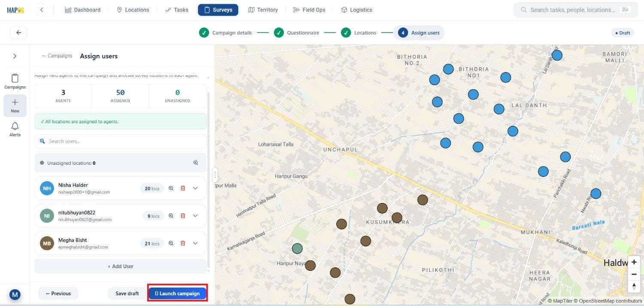Click the 0 Unassigned stat
The height and width of the screenshot is (306, 644).
click(177, 96)
